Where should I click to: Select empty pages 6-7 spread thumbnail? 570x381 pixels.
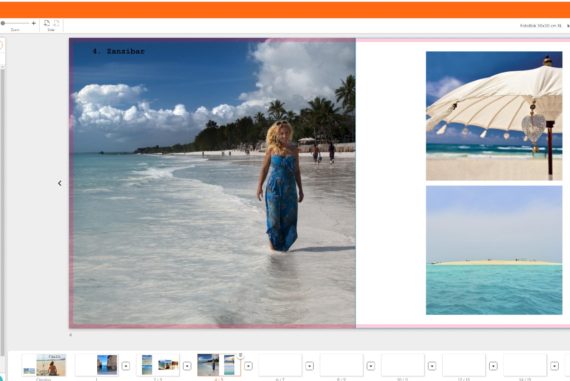point(280,365)
